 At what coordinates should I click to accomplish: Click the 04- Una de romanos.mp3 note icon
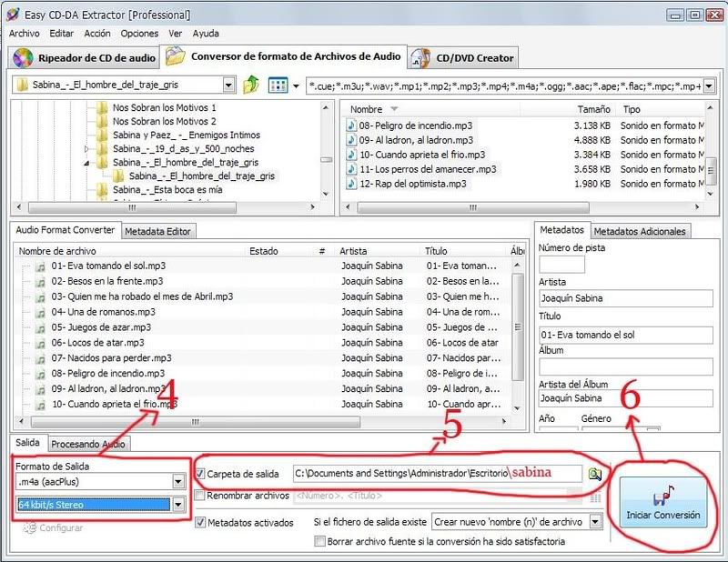coord(41,312)
